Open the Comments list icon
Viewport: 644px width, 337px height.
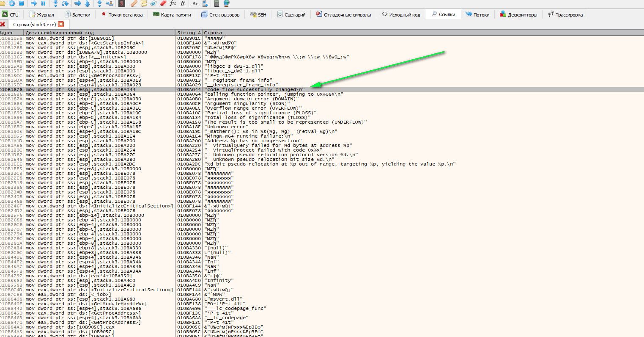[144, 3]
